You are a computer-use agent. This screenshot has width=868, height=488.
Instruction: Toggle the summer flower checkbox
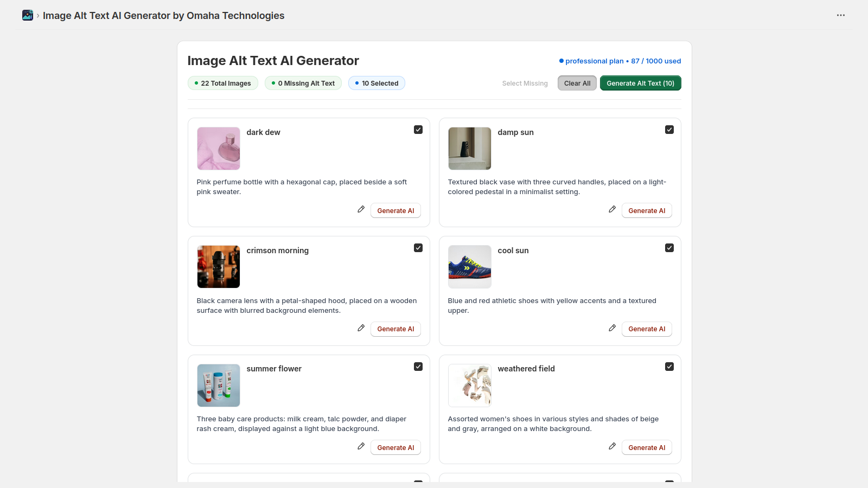click(x=418, y=367)
